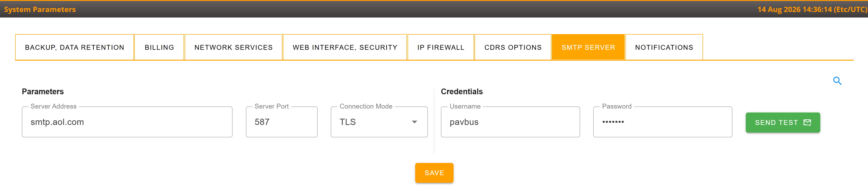The image size is (868, 186).
Task: Select the Web Interface, Security tab
Action: click(x=345, y=48)
